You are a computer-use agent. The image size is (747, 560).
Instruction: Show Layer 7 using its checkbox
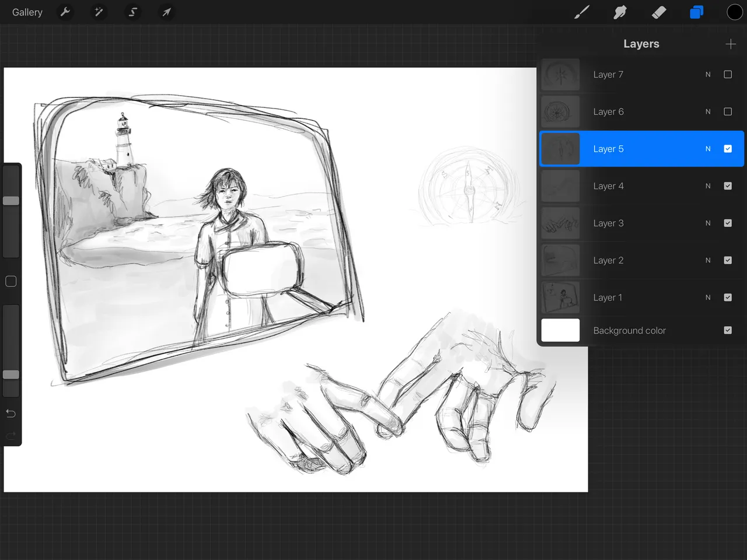tap(728, 75)
